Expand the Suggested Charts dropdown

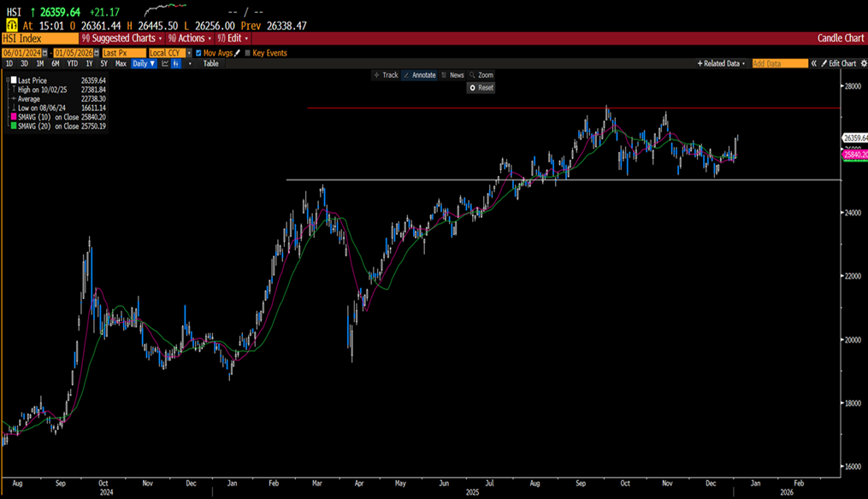pos(121,38)
